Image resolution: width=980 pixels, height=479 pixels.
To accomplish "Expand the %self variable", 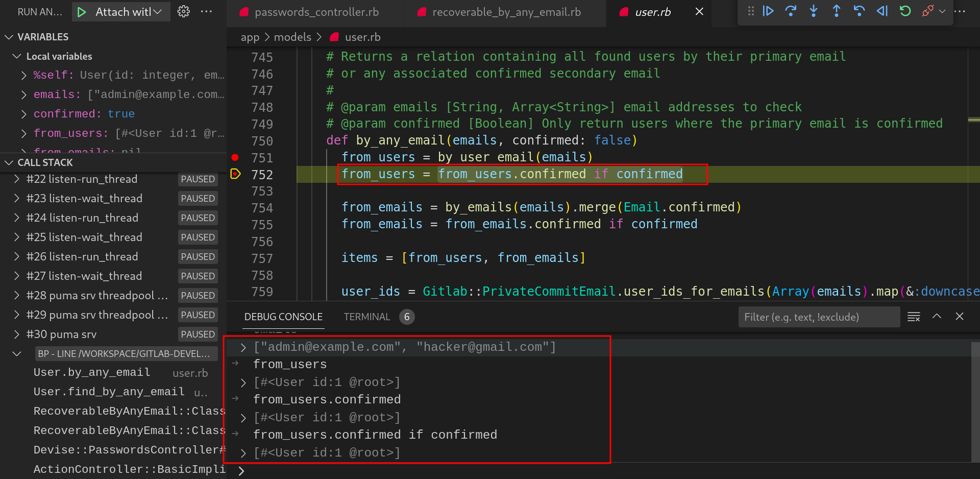I will point(24,76).
